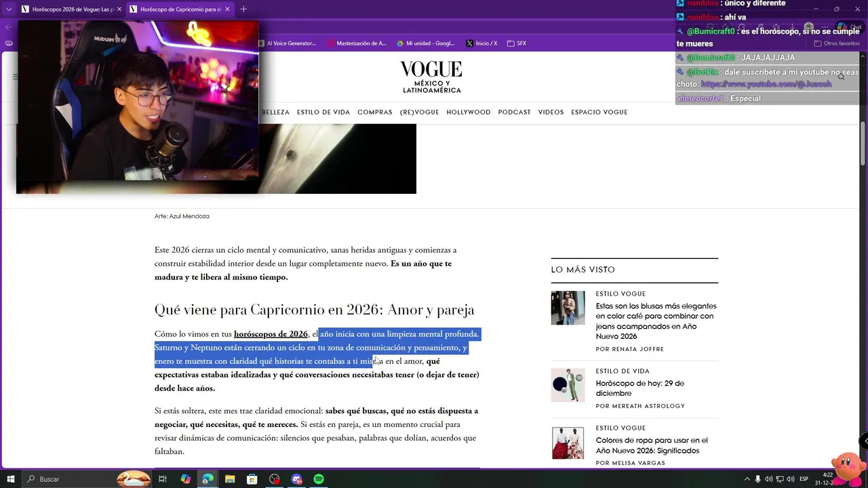The width and height of the screenshot is (868, 488).
Task: Show hidden system tray icons
Action: [747, 479]
